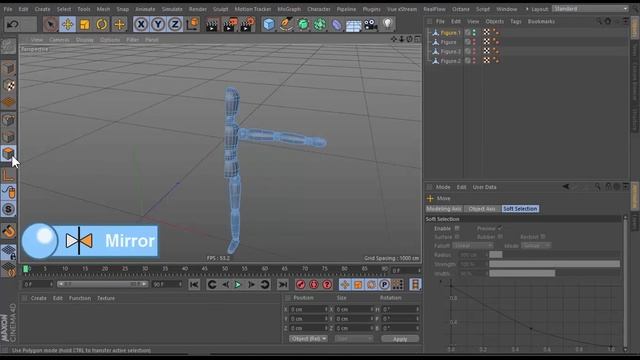Image resolution: width=640 pixels, height=360 pixels.
Task: Switch to Model mode cube icon
Action: pyautogui.click(x=9, y=69)
